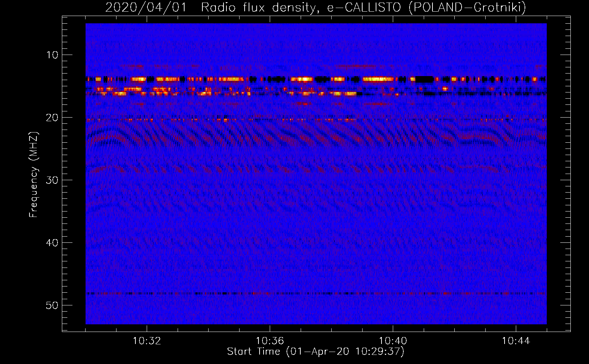
Task: Click the 'Frequency (MHZ)' axis label
Action: pos(33,175)
